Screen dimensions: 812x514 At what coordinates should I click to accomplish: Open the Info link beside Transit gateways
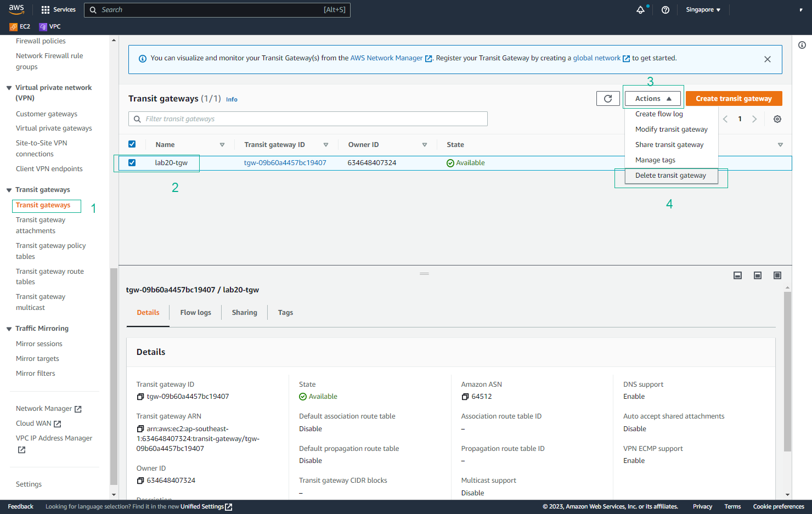click(x=232, y=99)
